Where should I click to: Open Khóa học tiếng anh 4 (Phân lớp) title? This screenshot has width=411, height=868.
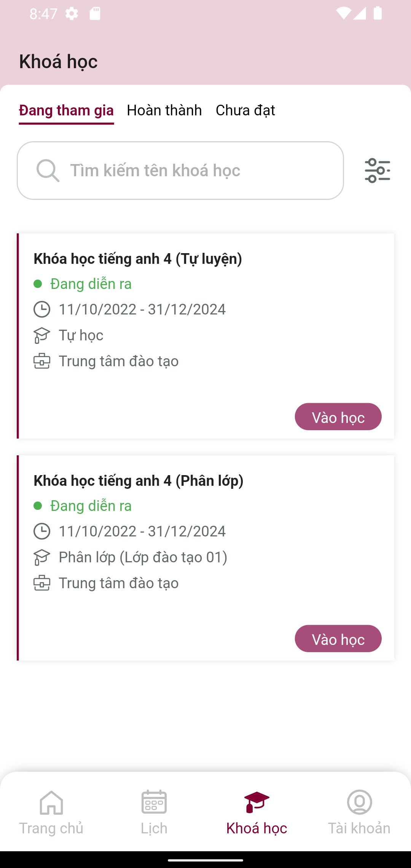click(x=139, y=481)
